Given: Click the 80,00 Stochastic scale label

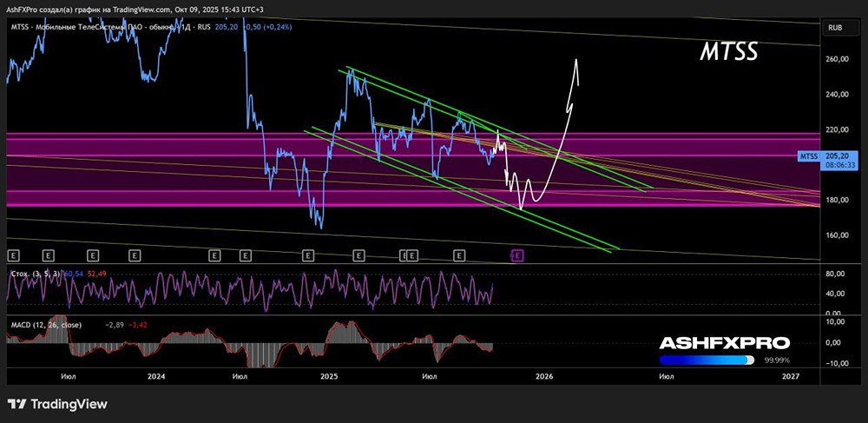Looking at the screenshot, I should (x=837, y=274).
